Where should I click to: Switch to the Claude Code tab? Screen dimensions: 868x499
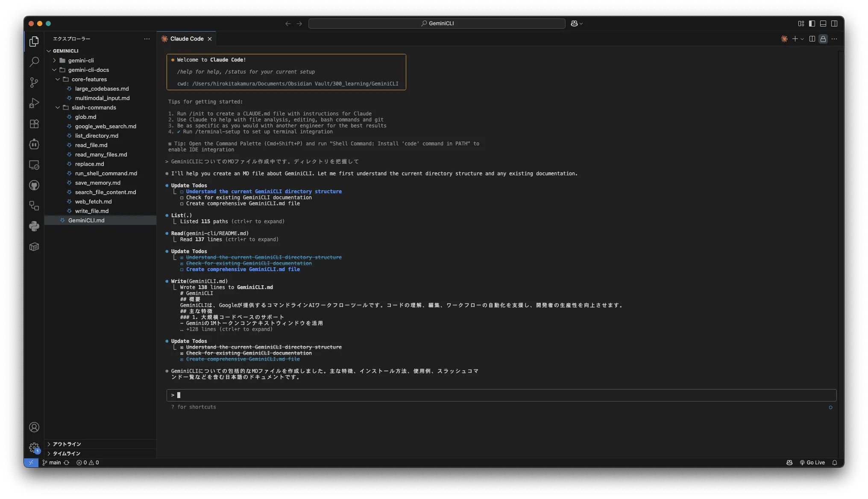(x=186, y=38)
